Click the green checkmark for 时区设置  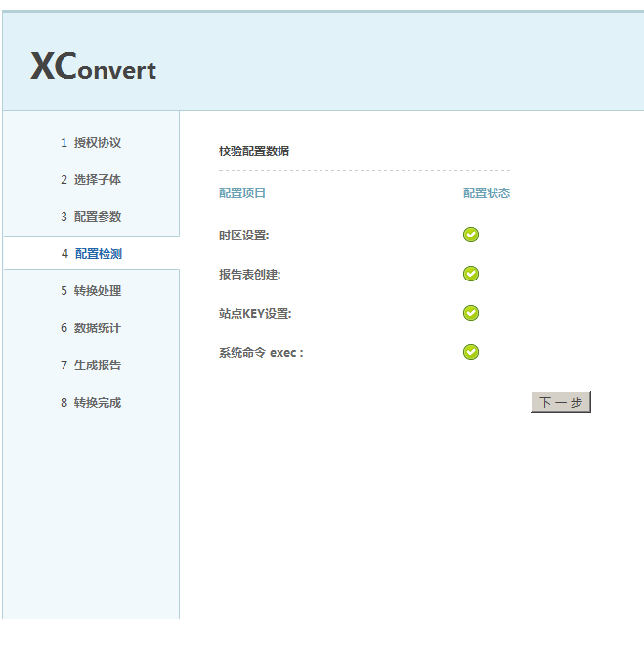[471, 235]
